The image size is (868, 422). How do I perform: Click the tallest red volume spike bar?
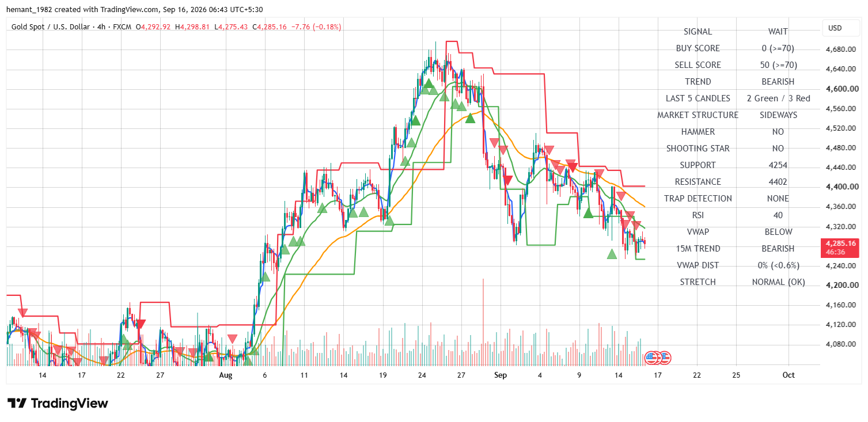(483, 322)
